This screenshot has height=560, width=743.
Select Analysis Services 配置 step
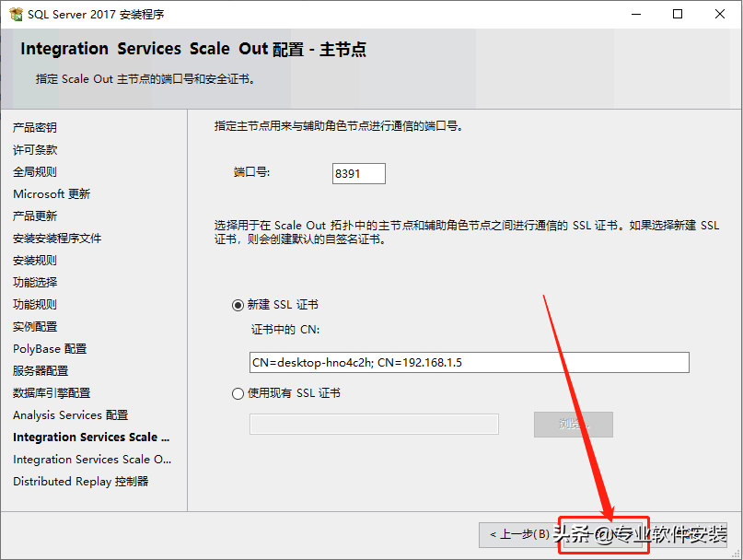tap(71, 415)
